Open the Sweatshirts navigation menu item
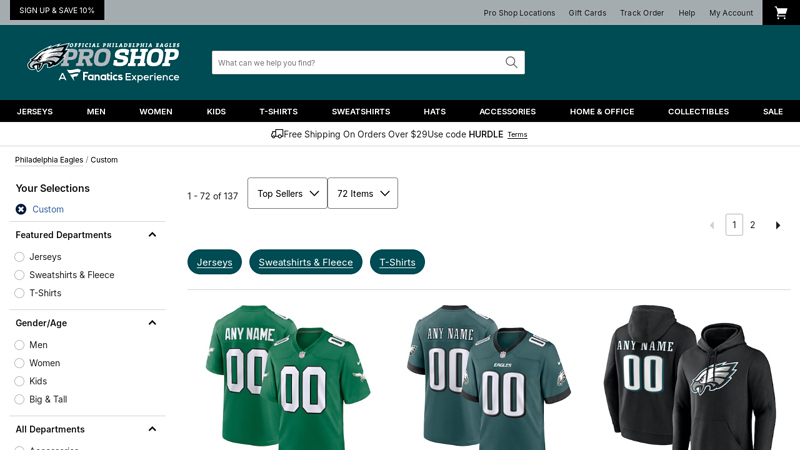The width and height of the screenshot is (800, 450). tap(360, 111)
